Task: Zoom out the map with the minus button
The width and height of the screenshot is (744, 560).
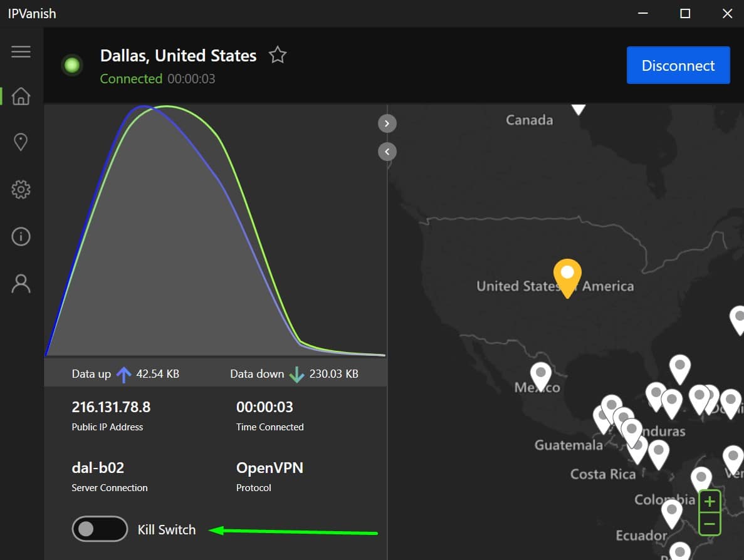Action: [710, 524]
